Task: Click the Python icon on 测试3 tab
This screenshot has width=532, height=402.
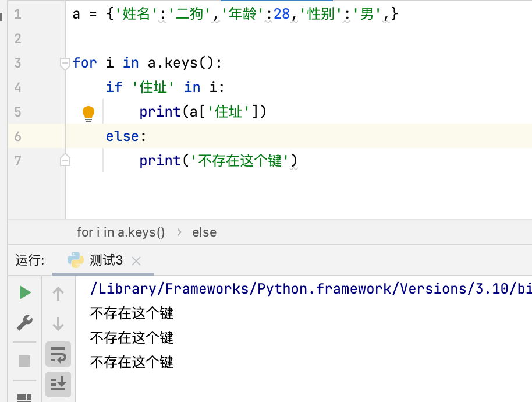Action: [75, 260]
